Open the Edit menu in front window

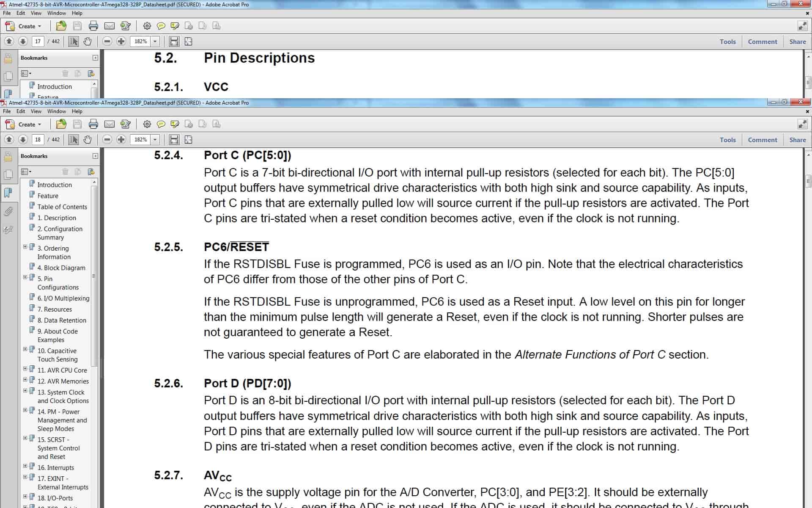tap(21, 111)
